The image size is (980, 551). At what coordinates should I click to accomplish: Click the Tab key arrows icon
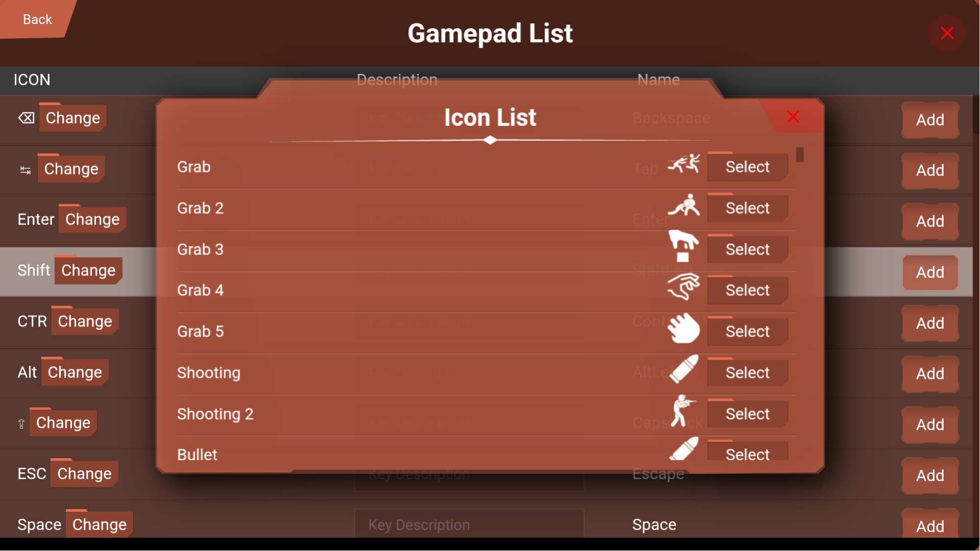pyautogui.click(x=25, y=170)
